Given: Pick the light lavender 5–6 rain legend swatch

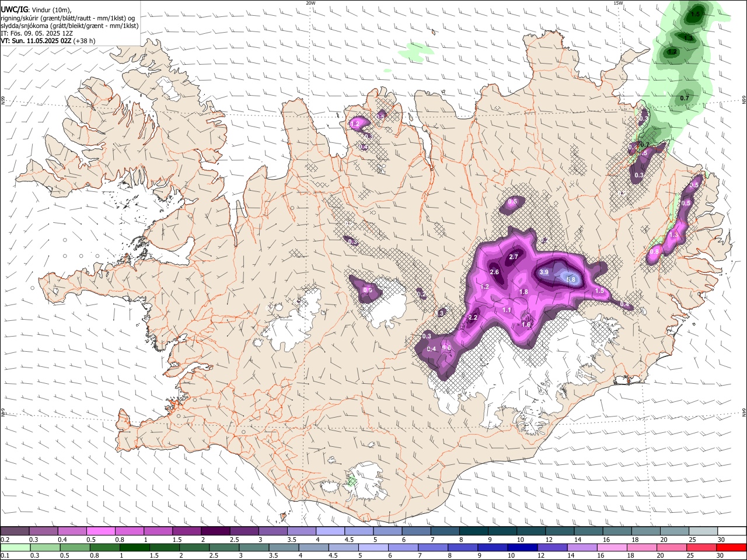Looking at the screenshot, I should tap(372, 547).
